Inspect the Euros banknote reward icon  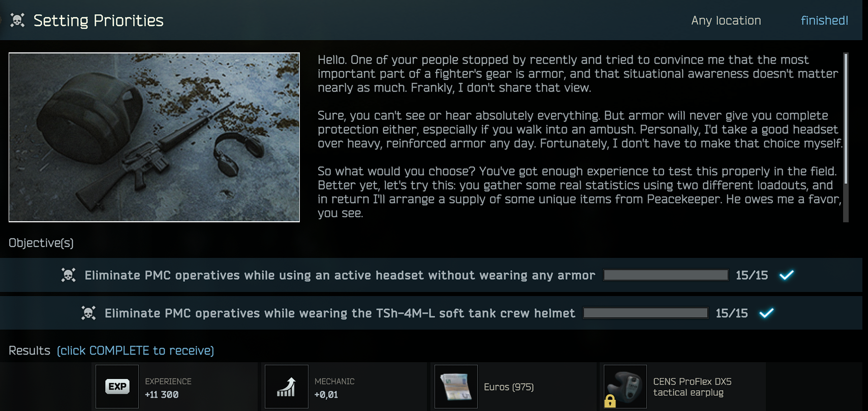click(x=456, y=387)
